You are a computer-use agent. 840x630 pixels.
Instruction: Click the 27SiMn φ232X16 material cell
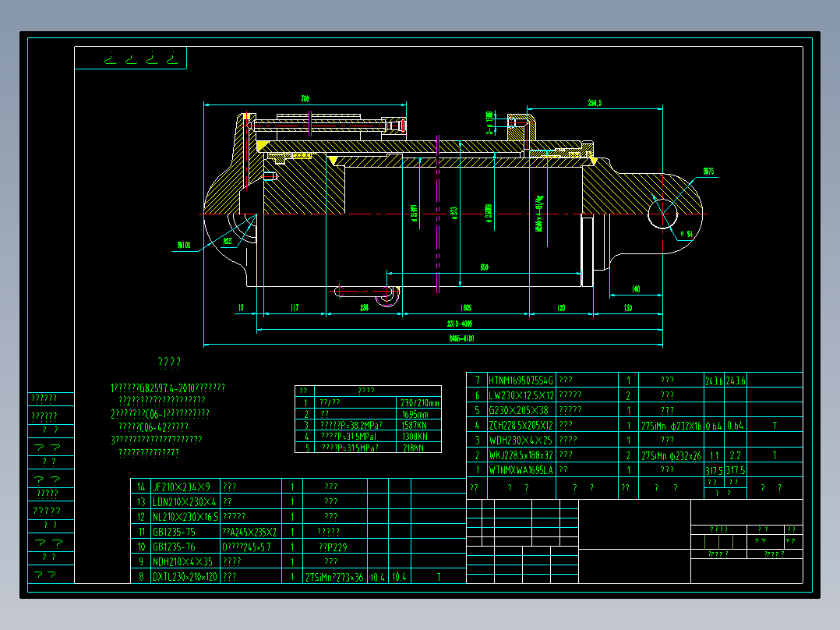(671, 426)
